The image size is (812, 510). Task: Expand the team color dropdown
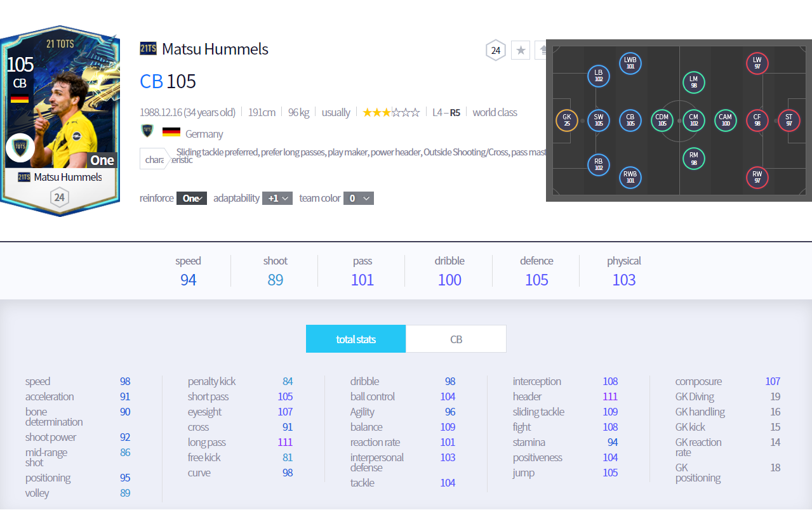(x=359, y=199)
